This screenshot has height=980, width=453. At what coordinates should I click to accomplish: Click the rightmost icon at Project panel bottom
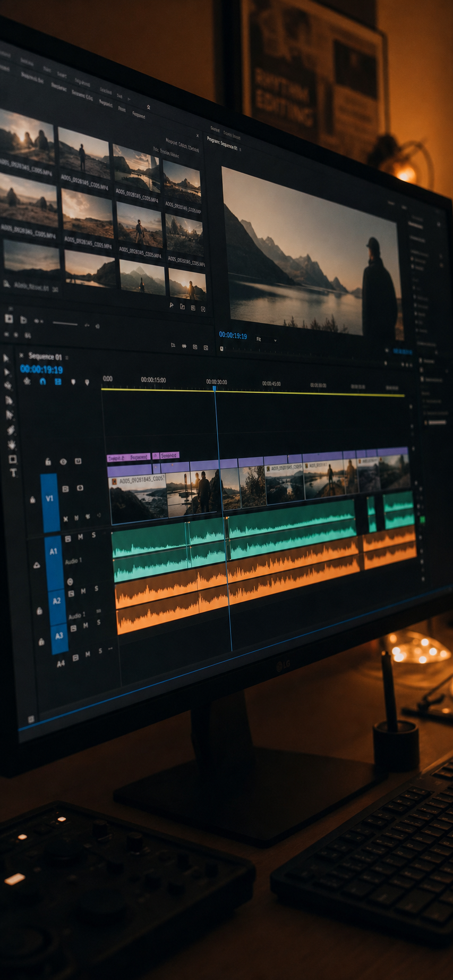pos(203,309)
